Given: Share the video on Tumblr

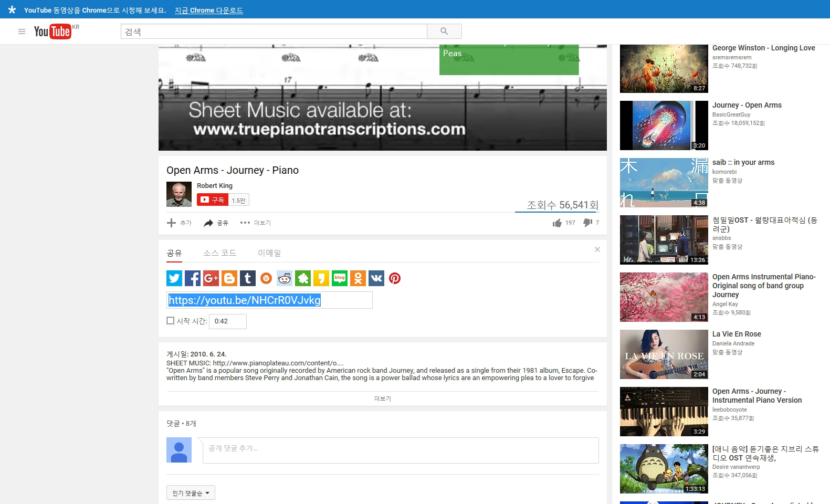Looking at the screenshot, I should (248, 278).
